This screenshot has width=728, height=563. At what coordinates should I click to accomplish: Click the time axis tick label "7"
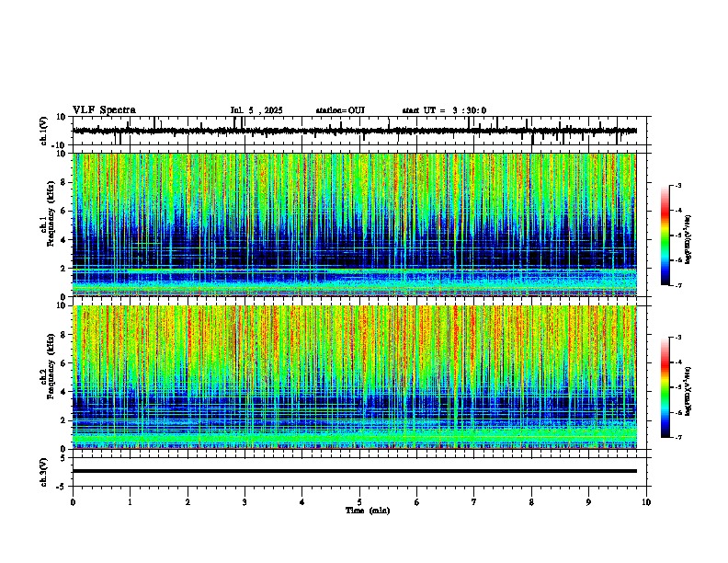tap(474, 502)
